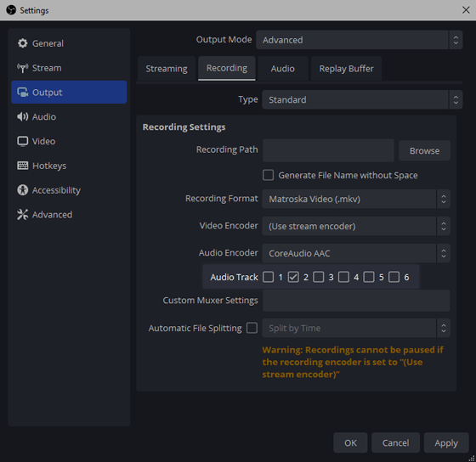476x462 pixels.
Task: Click the Hotkeys keyboard icon
Action: click(x=22, y=166)
